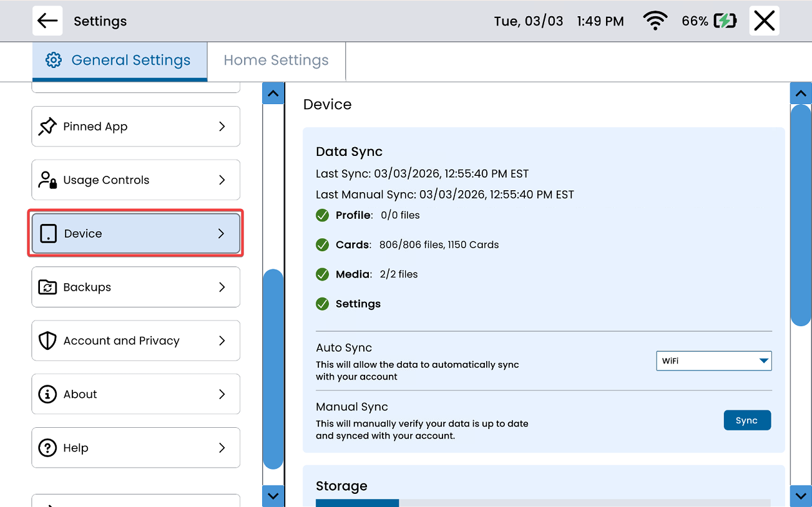Click the back arrow icon
This screenshot has width=812, height=507.
click(47, 21)
